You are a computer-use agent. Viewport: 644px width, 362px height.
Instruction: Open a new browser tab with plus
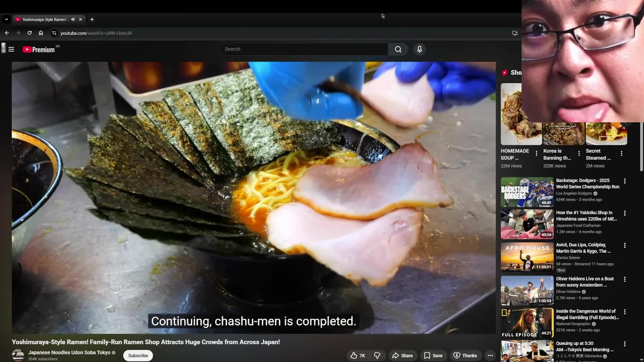[92, 20]
